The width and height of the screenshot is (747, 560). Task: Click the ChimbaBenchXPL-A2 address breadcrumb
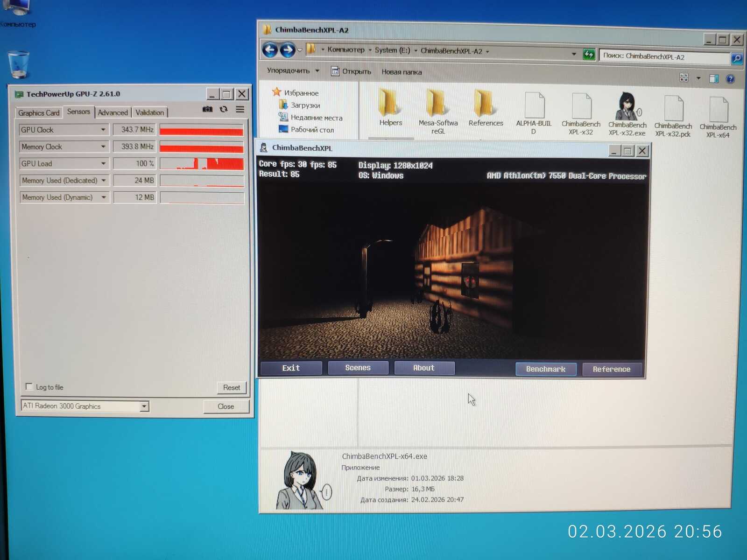point(451,51)
